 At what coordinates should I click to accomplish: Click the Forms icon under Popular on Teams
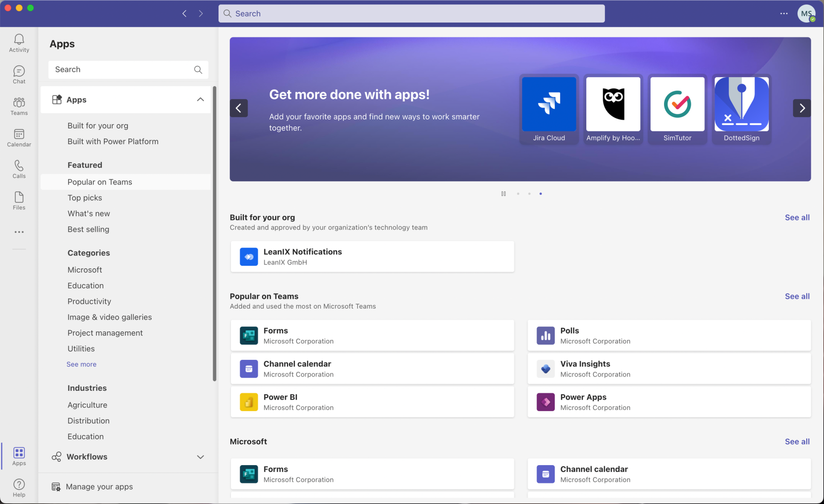(x=249, y=336)
